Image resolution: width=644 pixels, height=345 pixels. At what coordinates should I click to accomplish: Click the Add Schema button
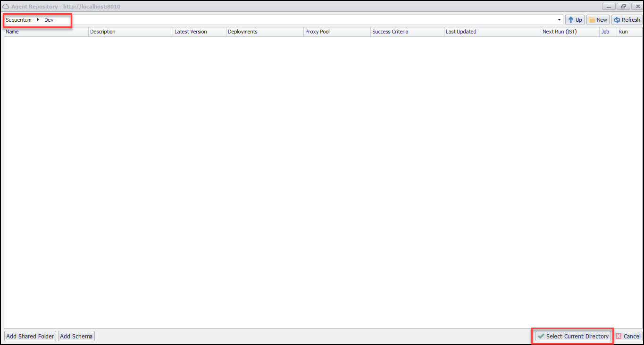76,336
